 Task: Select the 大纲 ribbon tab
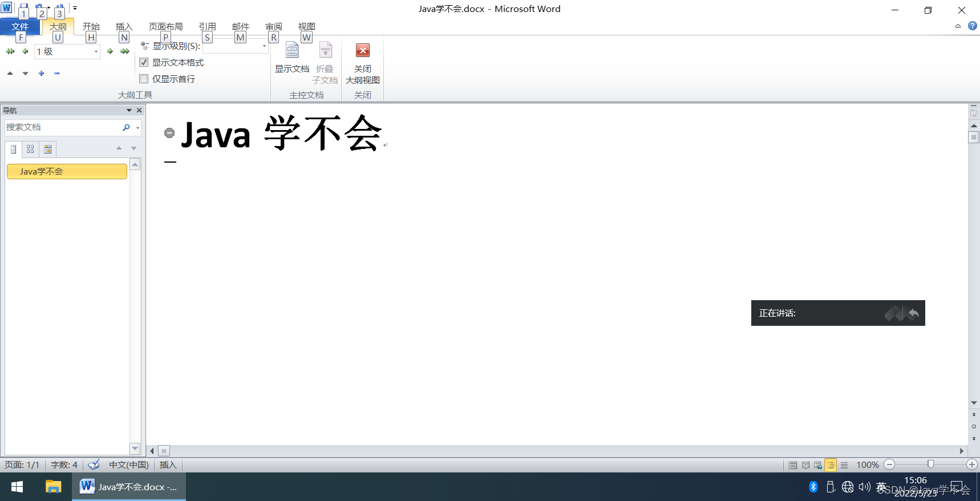58,27
